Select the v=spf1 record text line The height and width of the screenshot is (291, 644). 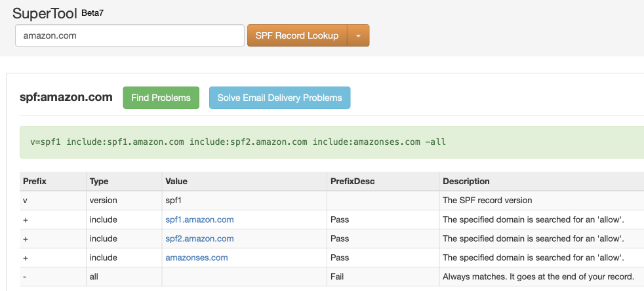238,142
